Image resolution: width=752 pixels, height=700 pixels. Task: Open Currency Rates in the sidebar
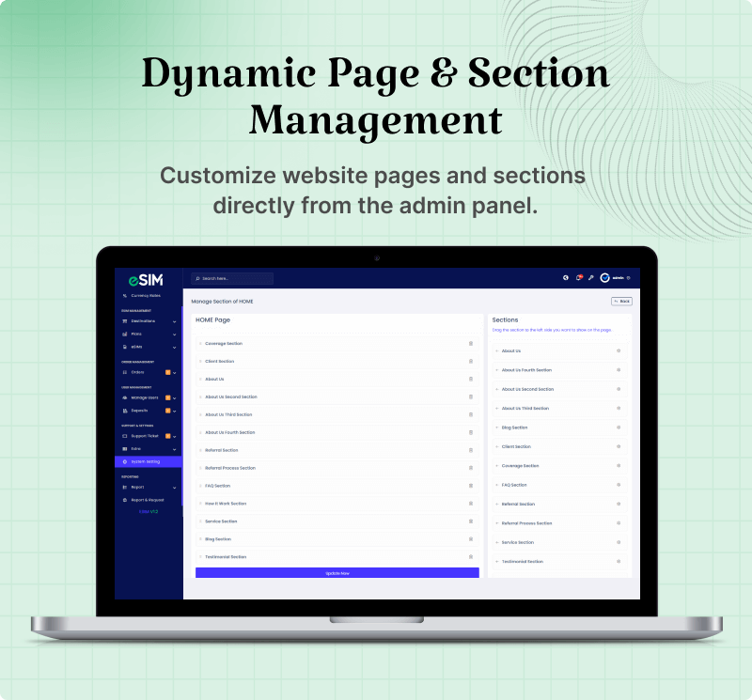coord(146,296)
